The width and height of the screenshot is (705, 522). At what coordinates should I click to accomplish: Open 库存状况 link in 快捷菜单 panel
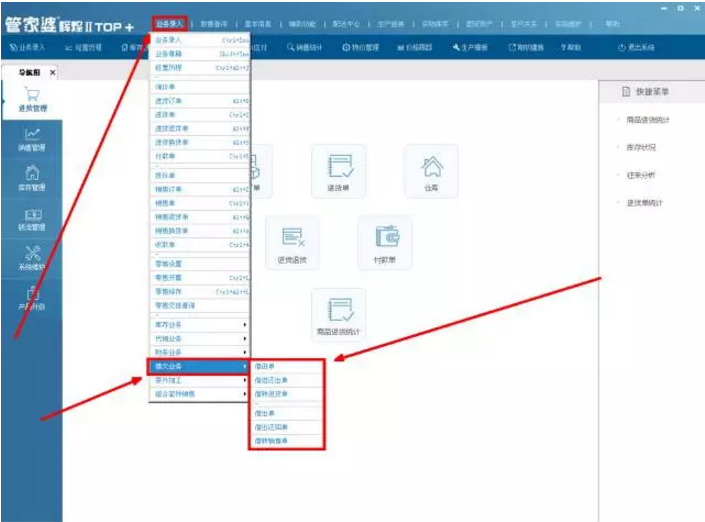pos(641,147)
